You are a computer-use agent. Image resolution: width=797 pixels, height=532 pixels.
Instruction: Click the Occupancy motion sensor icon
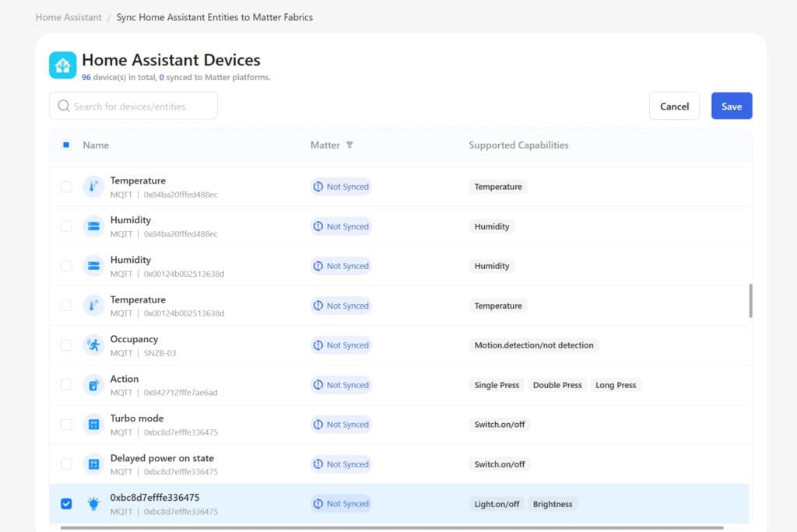click(93, 345)
